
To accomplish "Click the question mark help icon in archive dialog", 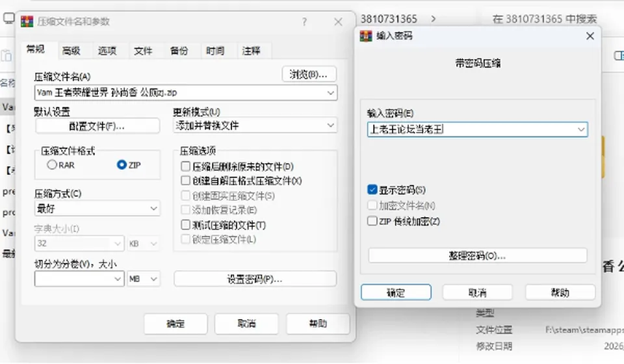I will [304, 22].
